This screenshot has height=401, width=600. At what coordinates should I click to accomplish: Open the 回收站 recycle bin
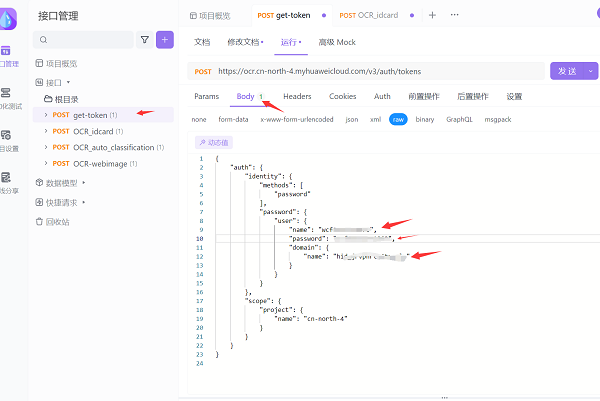coord(58,221)
